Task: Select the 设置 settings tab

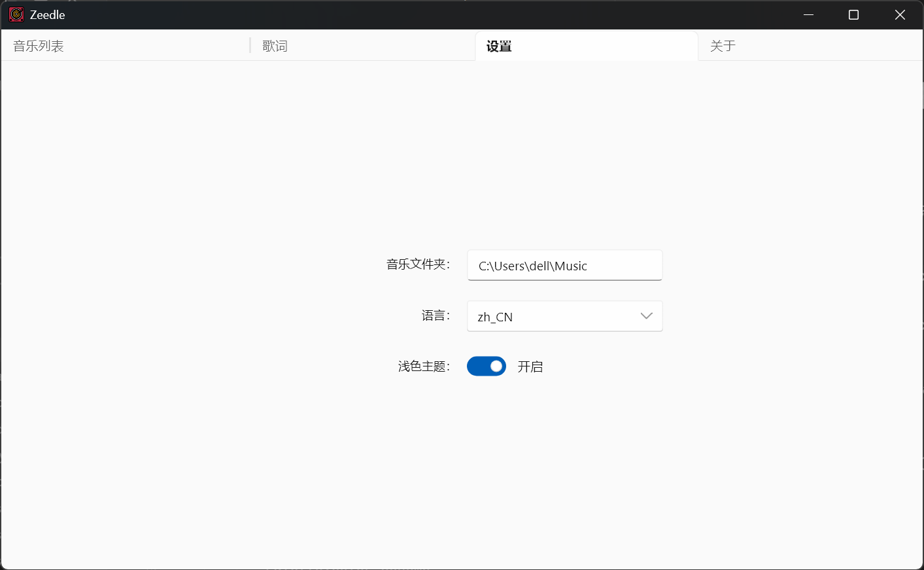Action: coord(499,46)
